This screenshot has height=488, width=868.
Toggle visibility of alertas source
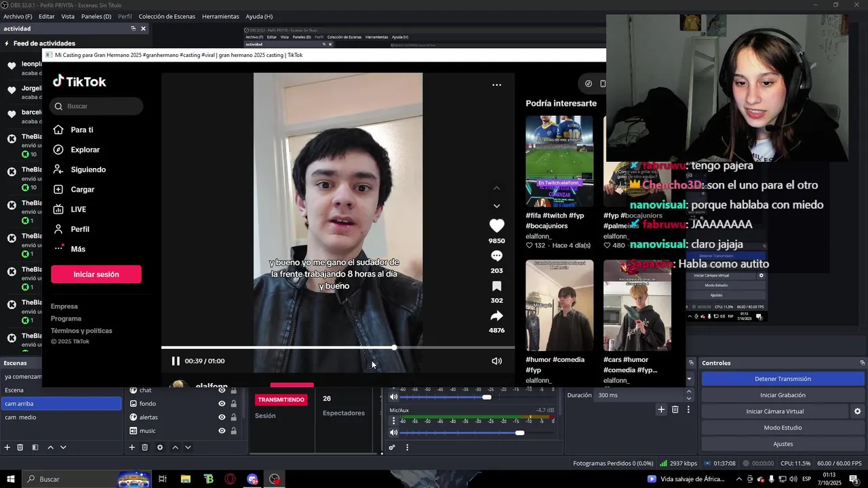click(222, 418)
